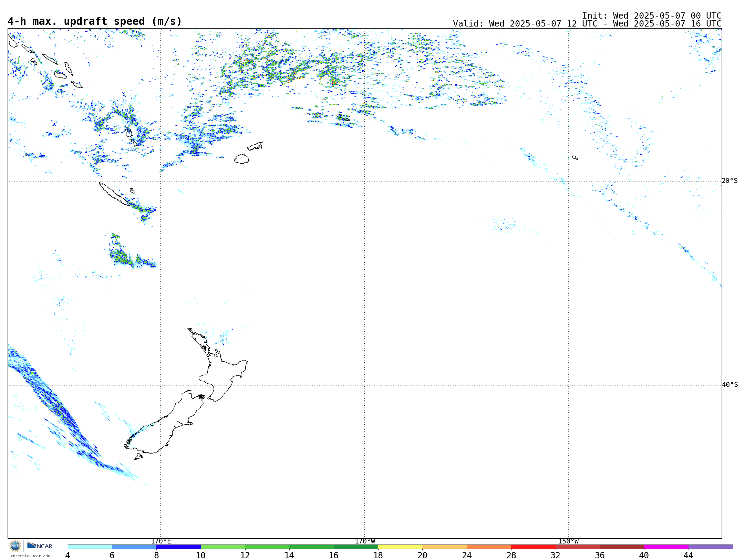Click the '20°S' latitude label
This screenshot has width=744, height=560.
(730, 181)
